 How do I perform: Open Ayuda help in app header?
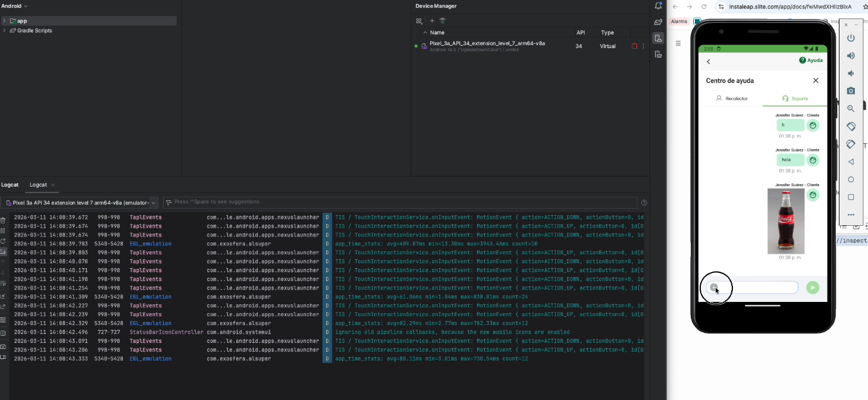tap(811, 60)
